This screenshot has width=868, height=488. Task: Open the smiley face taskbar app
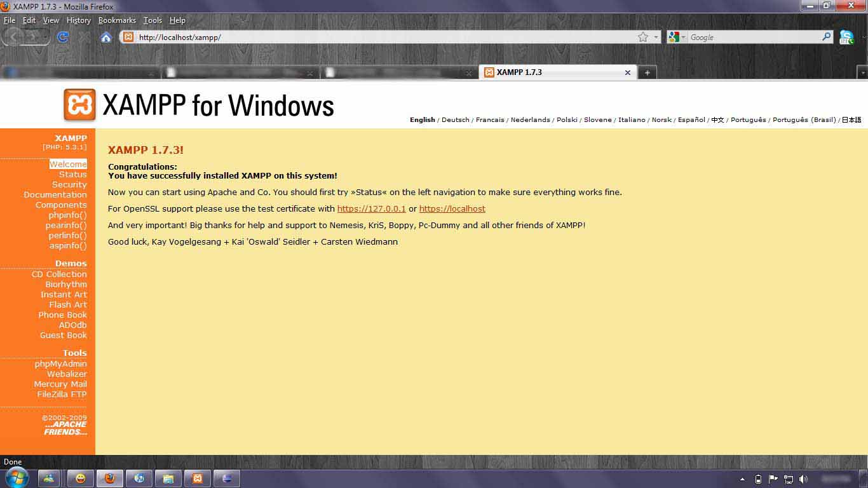(x=80, y=478)
